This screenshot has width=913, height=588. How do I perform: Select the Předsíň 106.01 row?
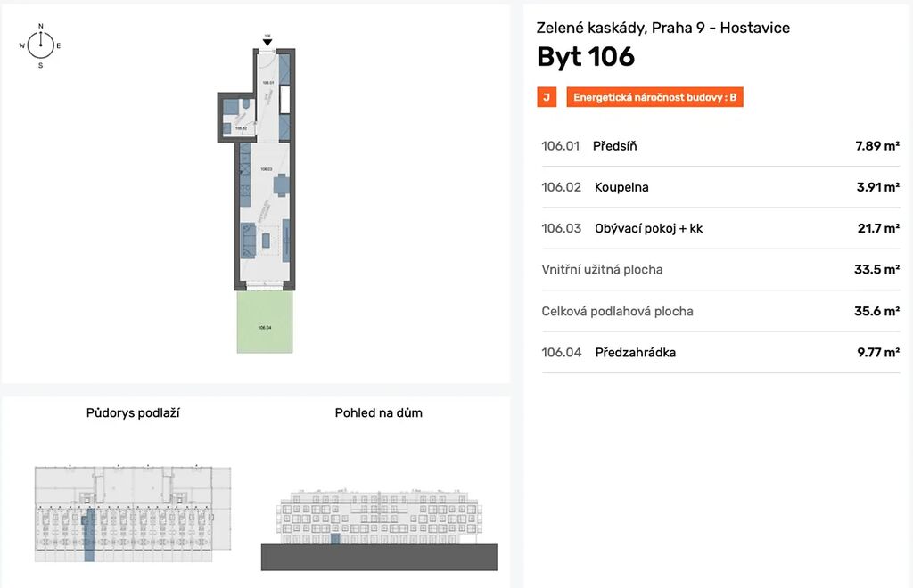point(720,146)
